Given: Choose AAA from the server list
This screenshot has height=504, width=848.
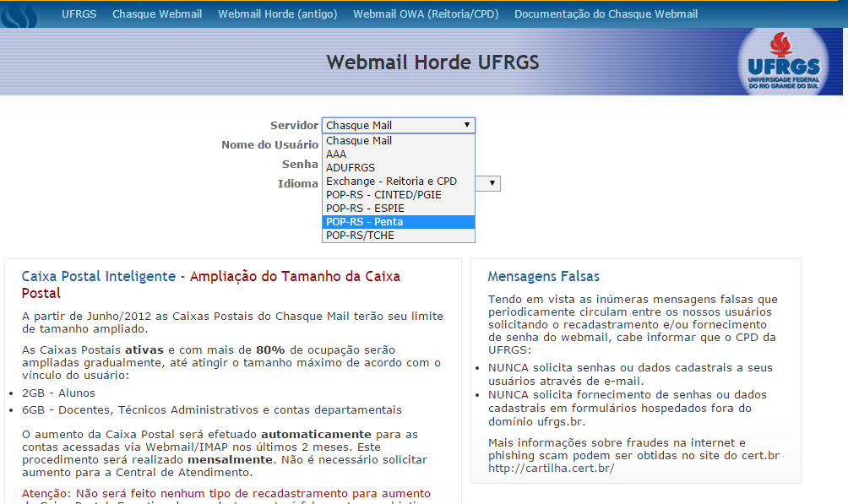Looking at the screenshot, I should [x=399, y=154].
